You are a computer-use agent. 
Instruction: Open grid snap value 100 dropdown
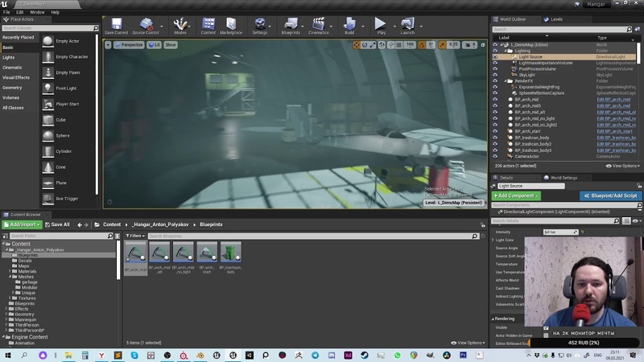(x=410, y=45)
